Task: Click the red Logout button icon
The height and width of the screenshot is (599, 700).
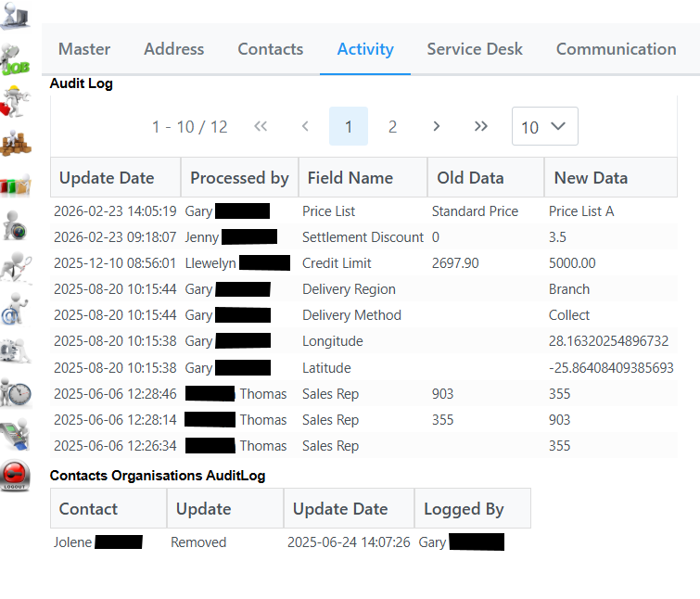Action: pos(16,475)
